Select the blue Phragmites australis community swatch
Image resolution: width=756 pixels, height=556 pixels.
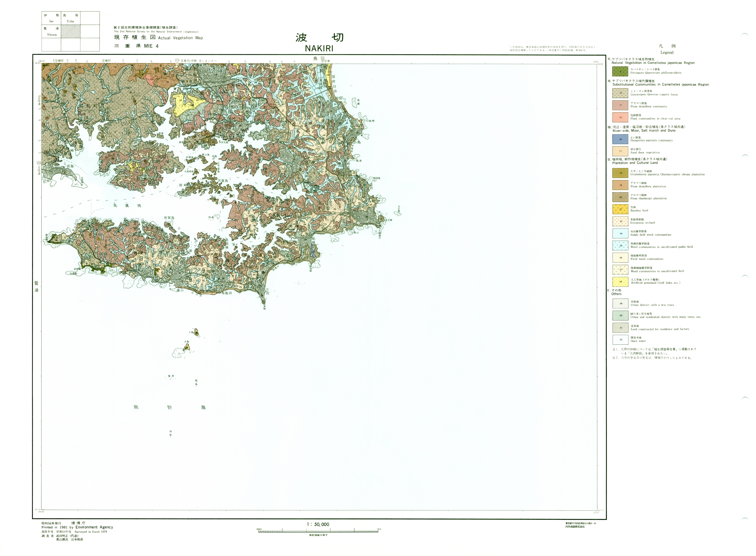pyautogui.click(x=620, y=139)
